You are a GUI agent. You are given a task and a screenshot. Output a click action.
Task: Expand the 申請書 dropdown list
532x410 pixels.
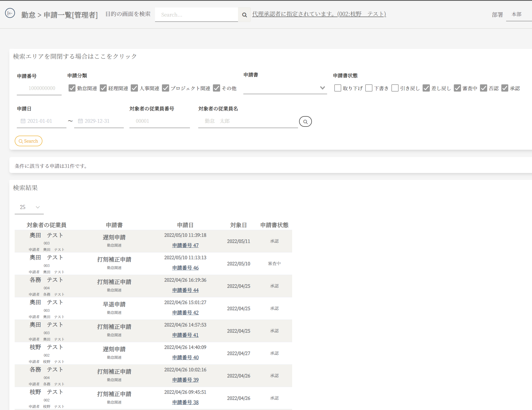285,88
